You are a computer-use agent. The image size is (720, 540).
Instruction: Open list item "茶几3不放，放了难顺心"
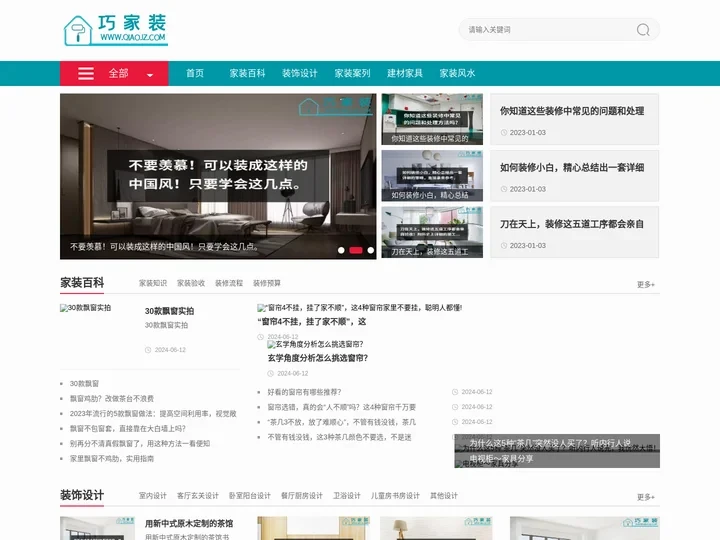[x=342, y=422]
